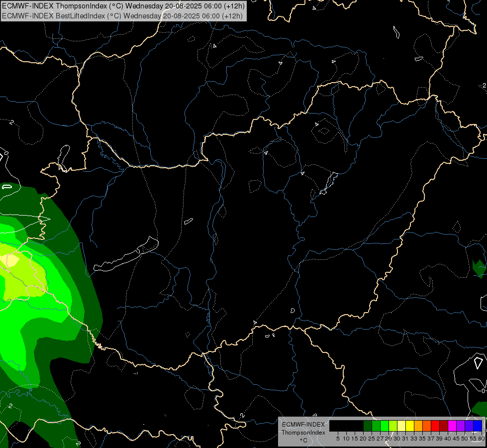487x448 pixels.
Task: Click the legend scale value 5
Action: (x=338, y=439)
